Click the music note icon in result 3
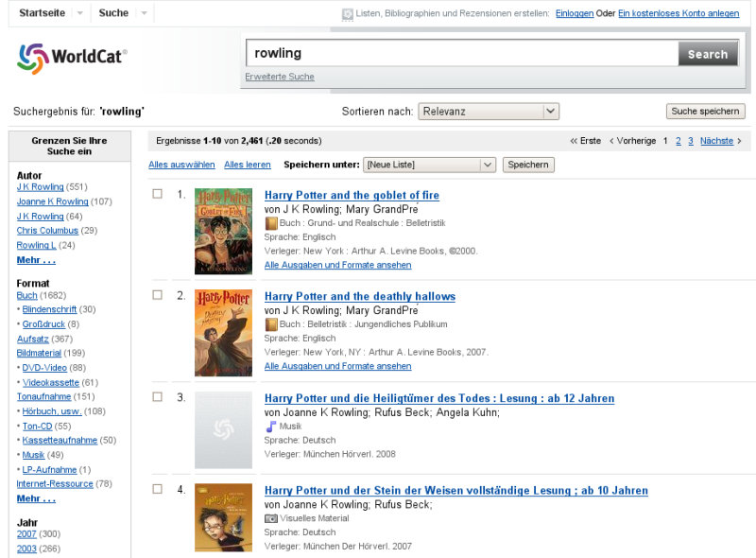 [271, 427]
